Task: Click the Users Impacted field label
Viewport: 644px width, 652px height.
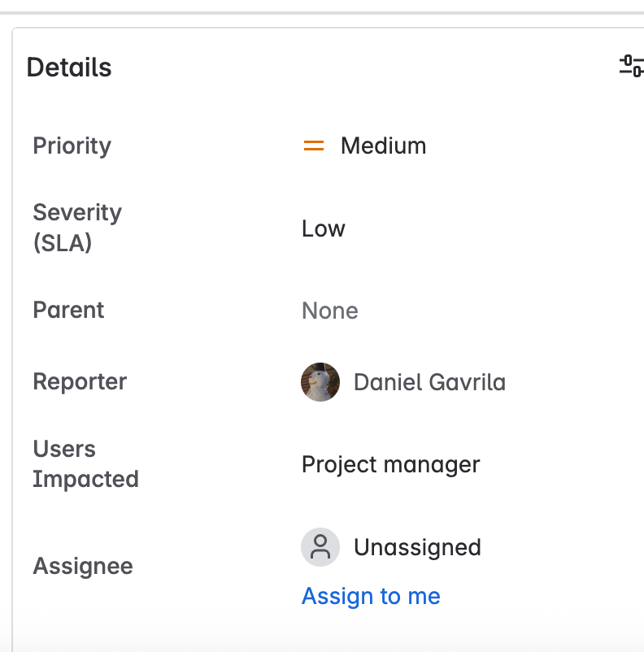Action: (x=85, y=464)
